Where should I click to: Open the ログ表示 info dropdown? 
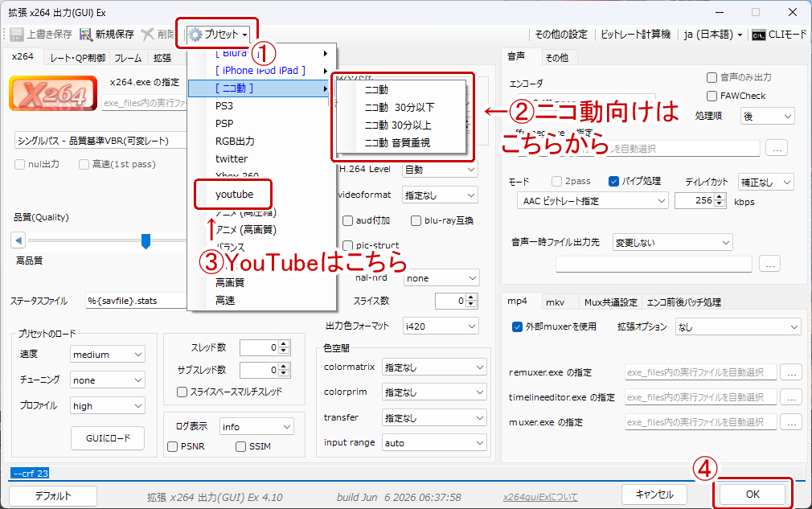coord(256,427)
